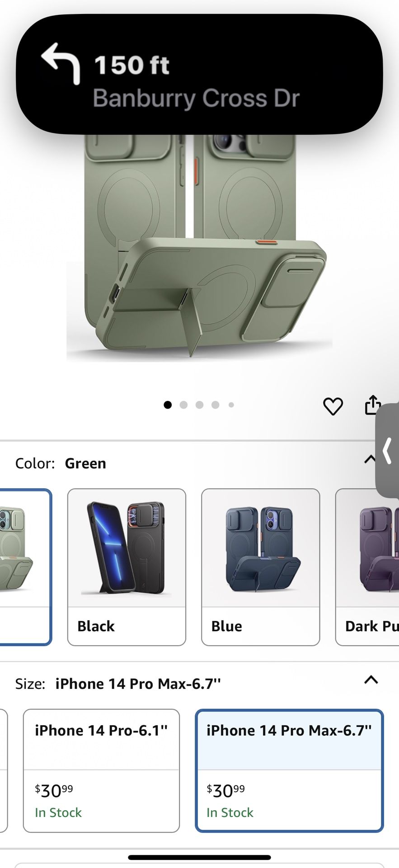
Task: Select the Blue color option
Action: tap(260, 567)
